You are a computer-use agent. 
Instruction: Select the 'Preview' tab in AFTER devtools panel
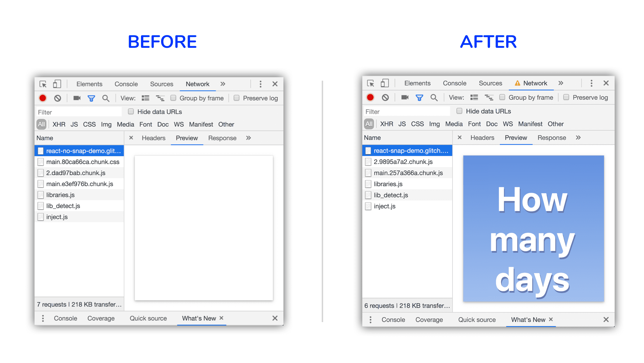pos(515,138)
